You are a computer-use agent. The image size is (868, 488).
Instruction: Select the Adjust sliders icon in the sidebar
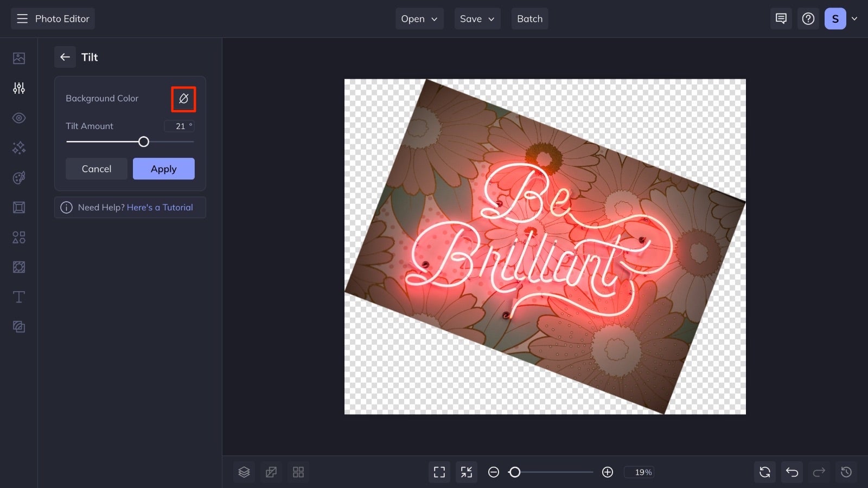click(18, 88)
